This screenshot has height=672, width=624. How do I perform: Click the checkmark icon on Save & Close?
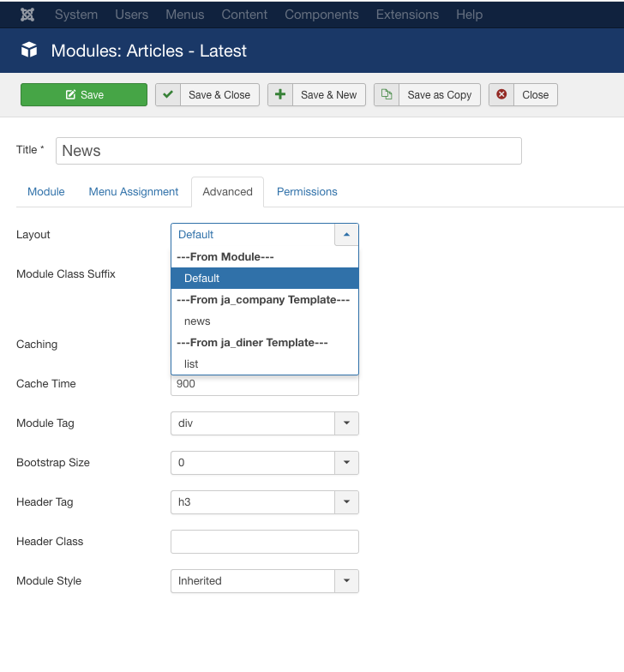pyautogui.click(x=168, y=94)
